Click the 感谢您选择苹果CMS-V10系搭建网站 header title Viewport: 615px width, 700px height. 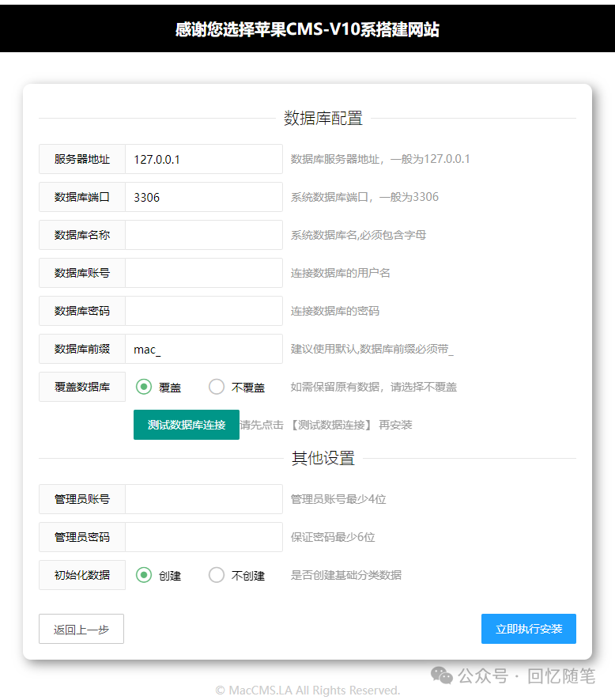307,29
